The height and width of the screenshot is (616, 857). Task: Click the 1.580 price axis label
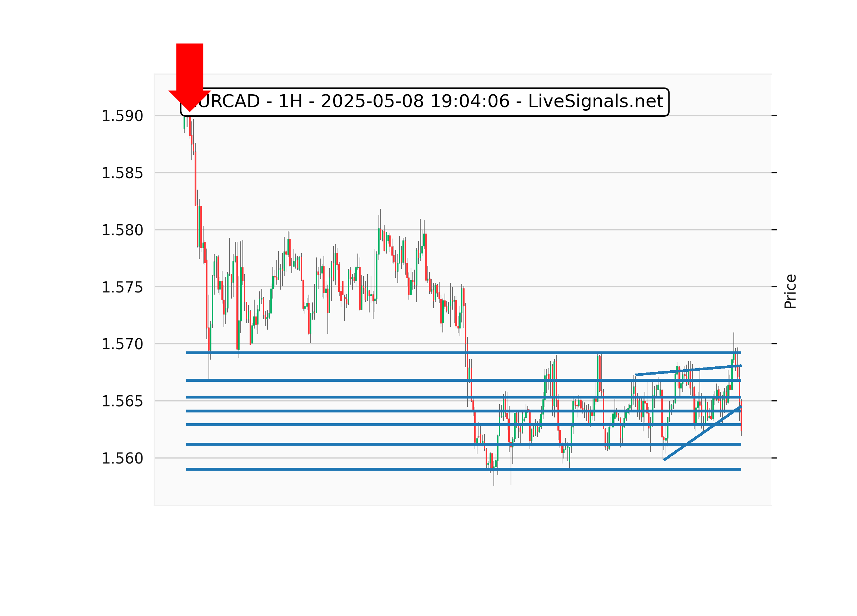coord(122,230)
